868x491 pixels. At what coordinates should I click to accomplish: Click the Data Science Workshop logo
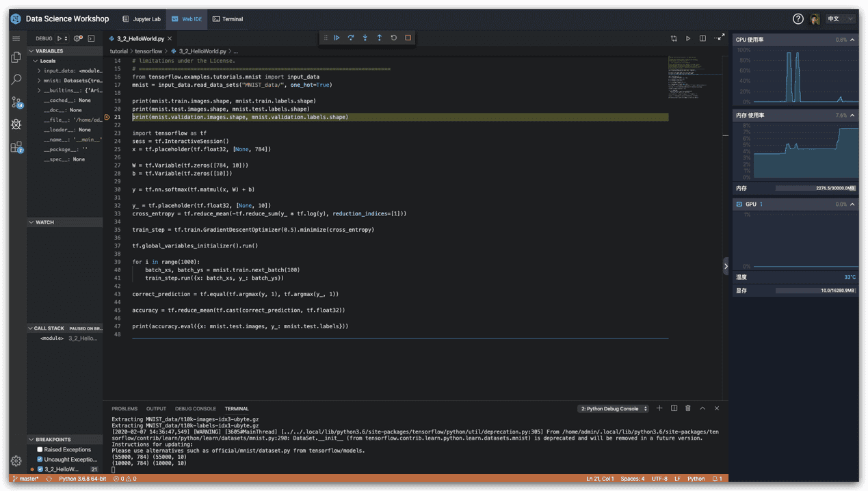click(x=16, y=19)
